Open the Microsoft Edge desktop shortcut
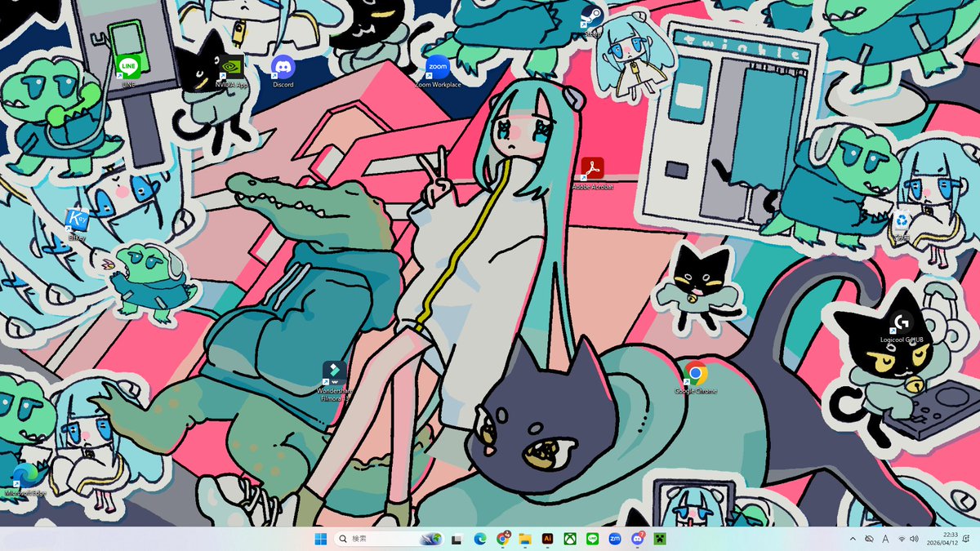980x551 pixels. (25, 479)
